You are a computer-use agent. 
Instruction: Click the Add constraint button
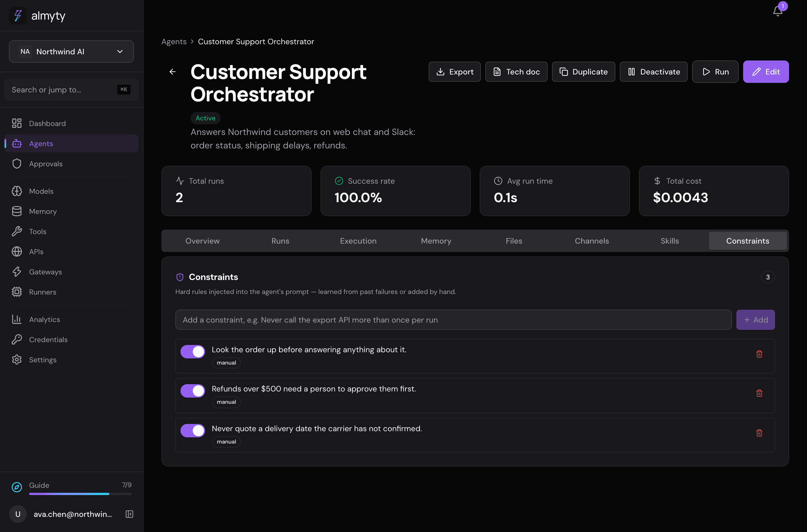pyautogui.click(x=755, y=319)
